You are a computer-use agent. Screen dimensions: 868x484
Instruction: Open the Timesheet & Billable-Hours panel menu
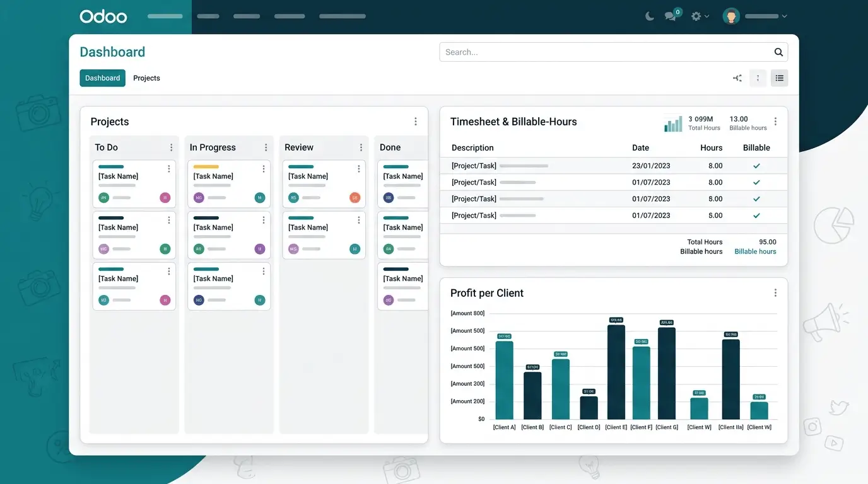click(775, 122)
